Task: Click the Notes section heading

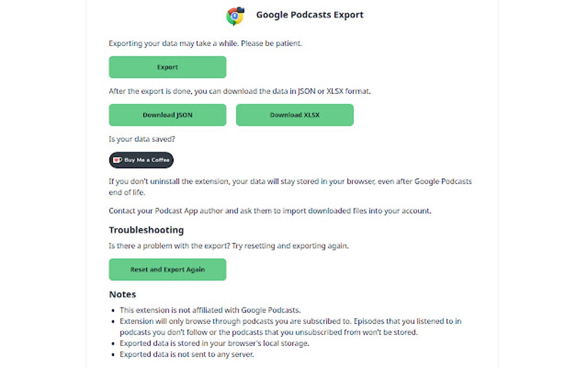Action: click(x=122, y=294)
